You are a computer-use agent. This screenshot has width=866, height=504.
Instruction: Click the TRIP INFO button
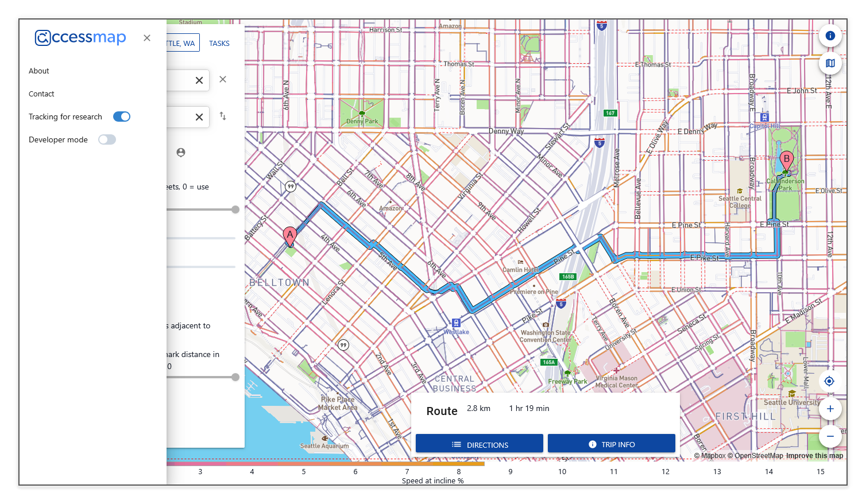tap(611, 444)
